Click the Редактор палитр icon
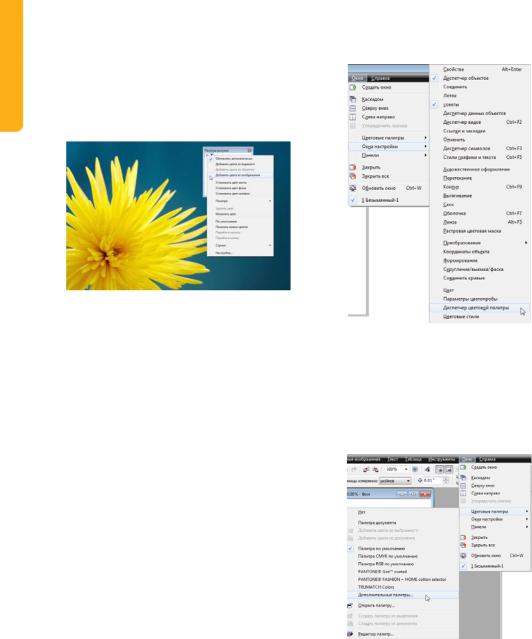This screenshot has height=639, width=532. (350, 634)
